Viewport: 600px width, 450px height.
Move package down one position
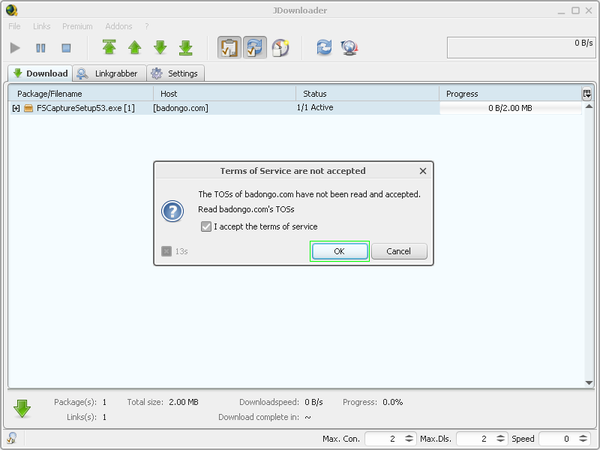160,48
